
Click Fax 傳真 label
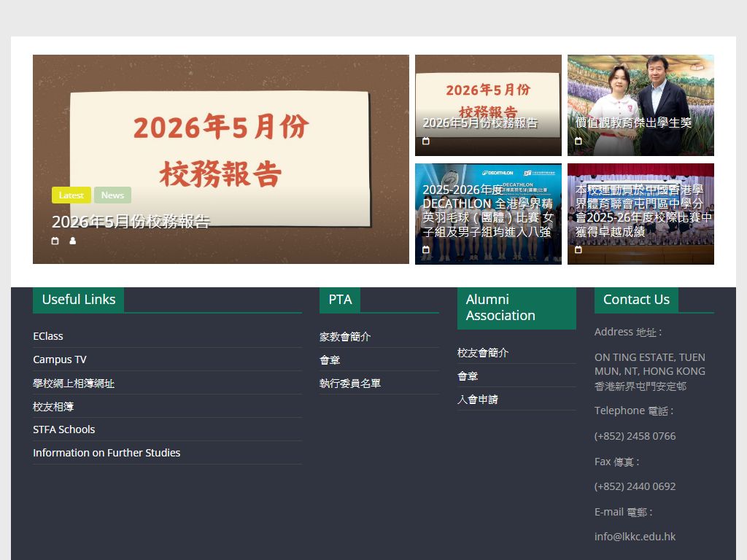click(x=617, y=462)
